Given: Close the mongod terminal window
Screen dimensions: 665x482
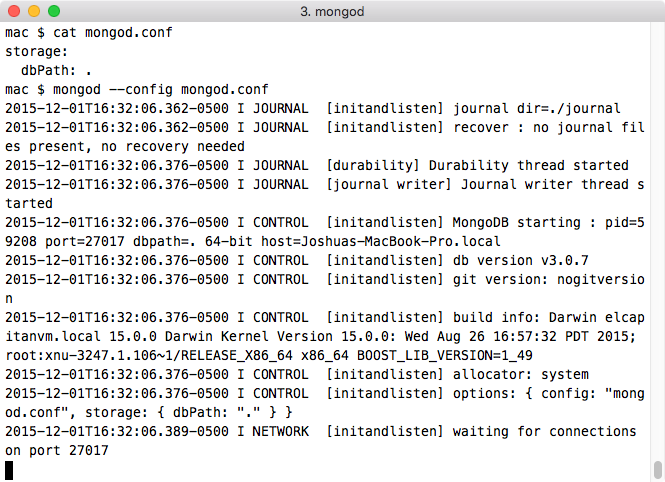Looking at the screenshot, I should coord(14,11).
